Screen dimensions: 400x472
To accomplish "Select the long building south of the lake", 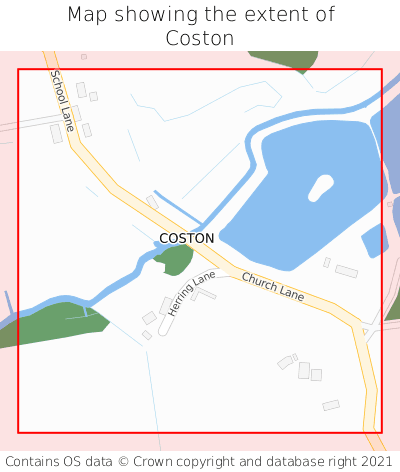I will tap(346, 271).
